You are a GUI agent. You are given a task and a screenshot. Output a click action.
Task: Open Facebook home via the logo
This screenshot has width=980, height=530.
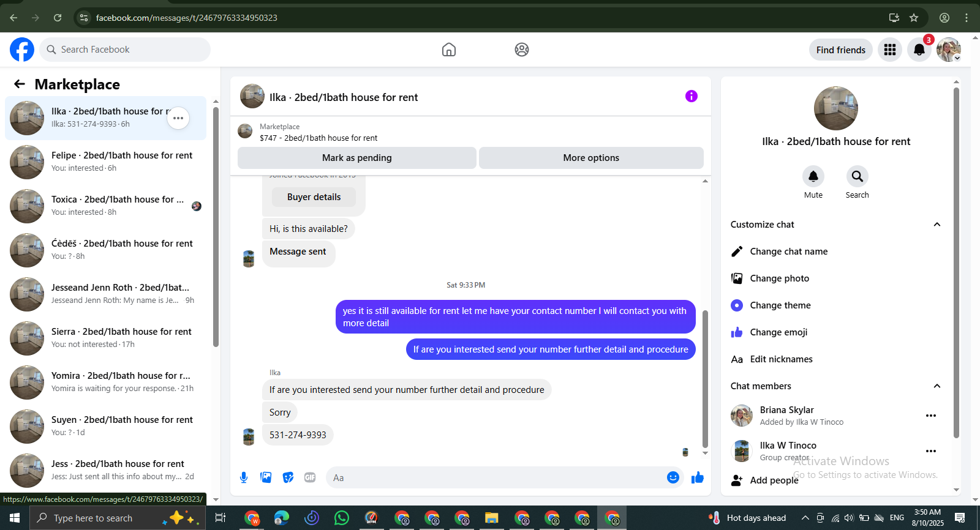pyautogui.click(x=22, y=50)
